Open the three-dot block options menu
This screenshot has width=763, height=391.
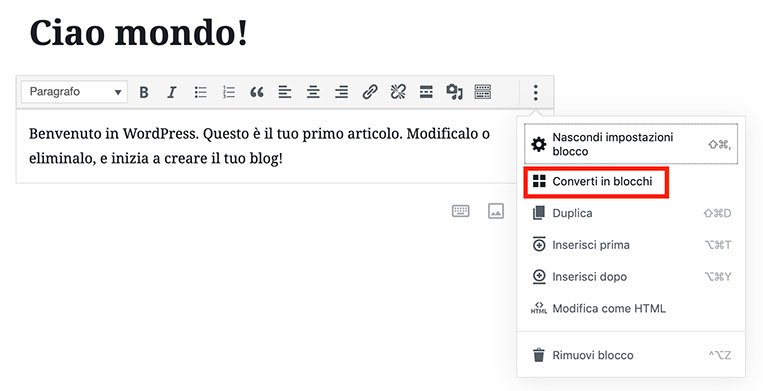[x=535, y=92]
